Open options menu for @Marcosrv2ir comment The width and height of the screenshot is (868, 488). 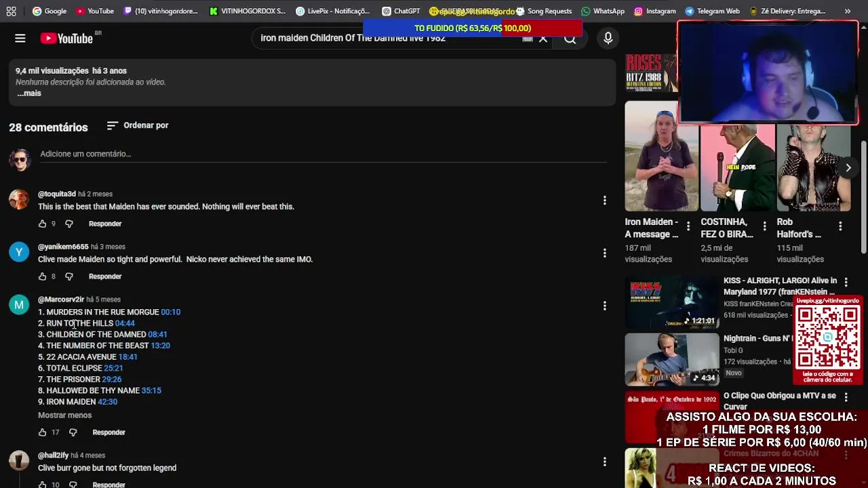[x=604, y=306]
